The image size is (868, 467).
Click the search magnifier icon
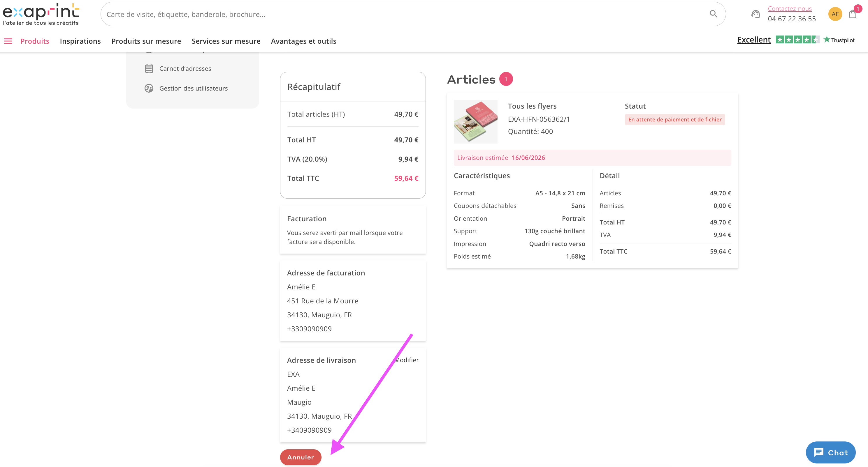tap(713, 14)
